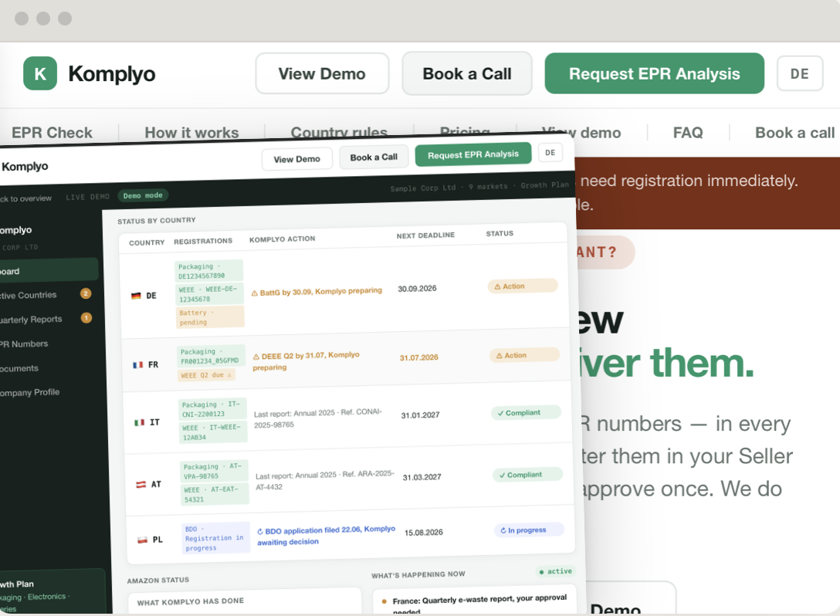The height and width of the screenshot is (616, 840).
Task: Click the Austrian flag in AT row
Action: pyautogui.click(x=141, y=484)
